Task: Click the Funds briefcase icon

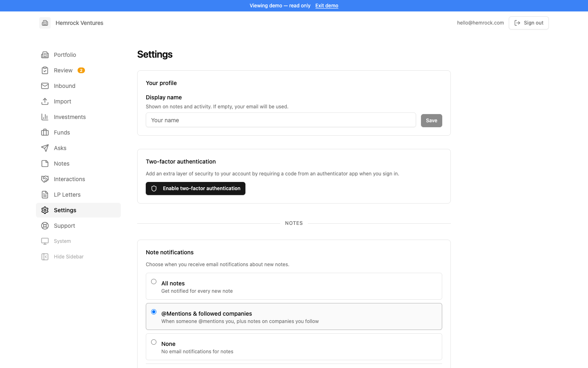Action: point(45,132)
